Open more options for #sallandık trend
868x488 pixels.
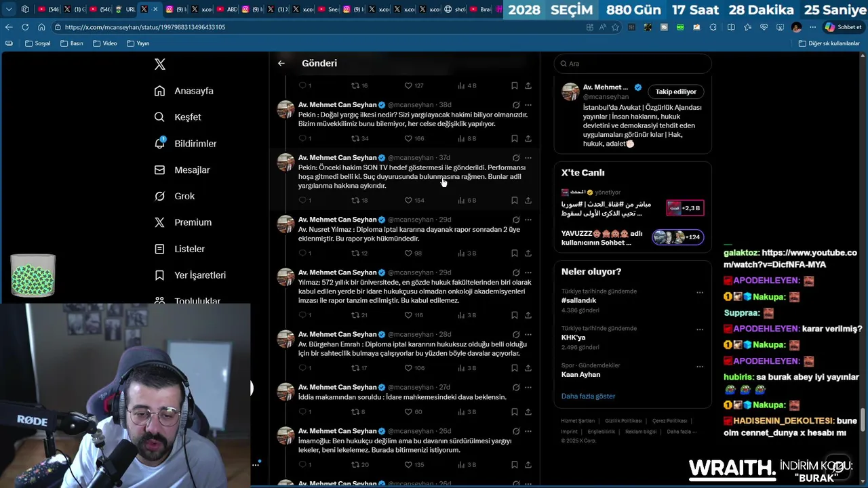(700, 293)
